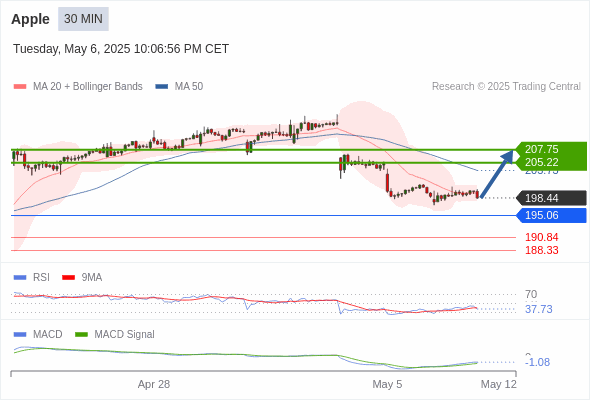Click the Apple chart title
Screen dimensions: 590x400
pos(30,19)
